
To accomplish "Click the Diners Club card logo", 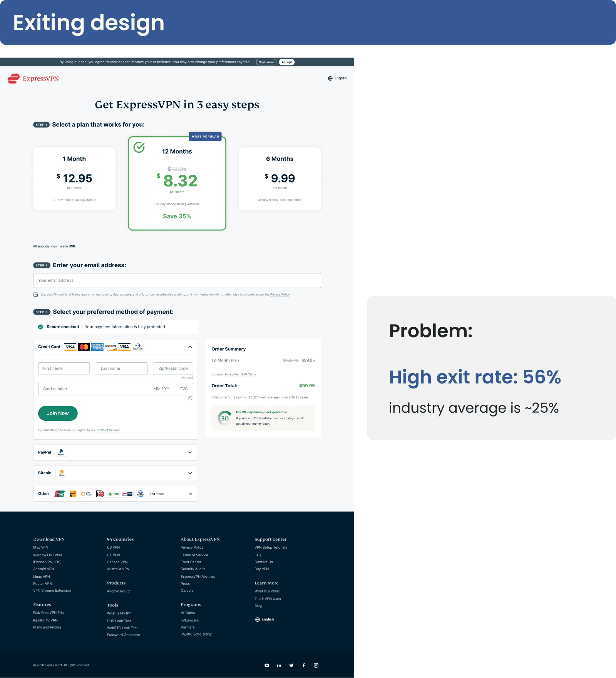I will (138, 347).
